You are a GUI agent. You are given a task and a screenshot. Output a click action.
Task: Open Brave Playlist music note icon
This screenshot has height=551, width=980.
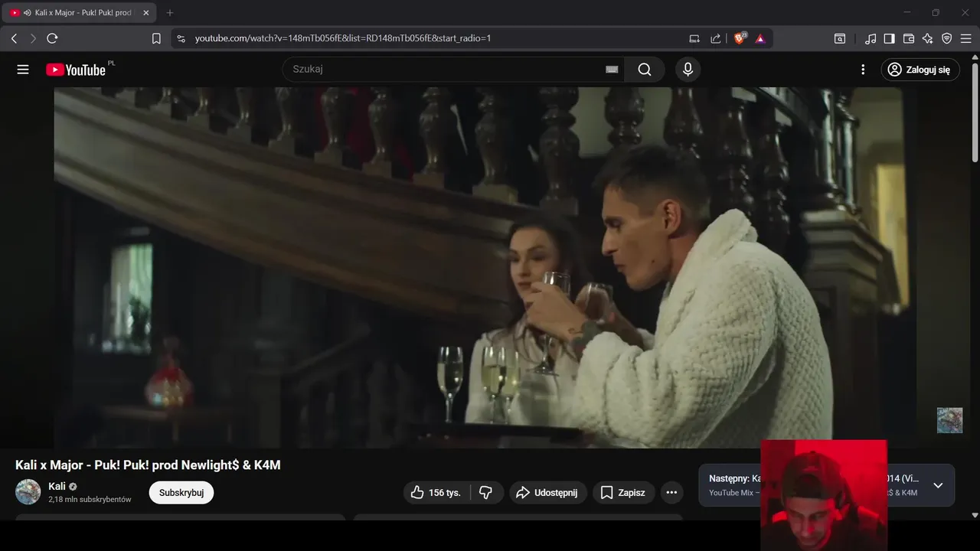click(x=871, y=38)
